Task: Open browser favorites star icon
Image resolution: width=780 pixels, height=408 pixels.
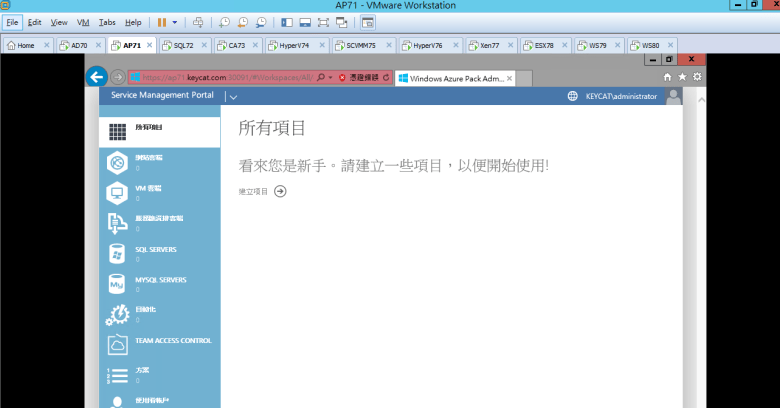Action: pos(682,76)
